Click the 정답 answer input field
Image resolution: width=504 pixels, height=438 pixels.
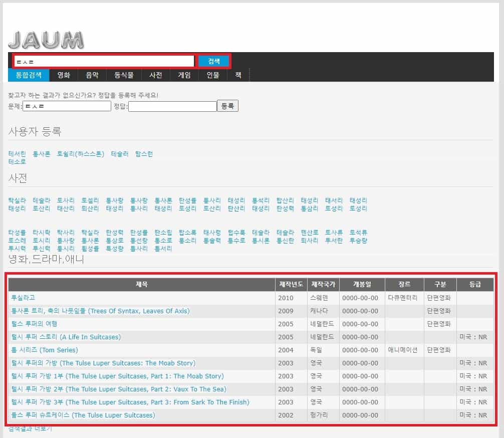(x=172, y=106)
